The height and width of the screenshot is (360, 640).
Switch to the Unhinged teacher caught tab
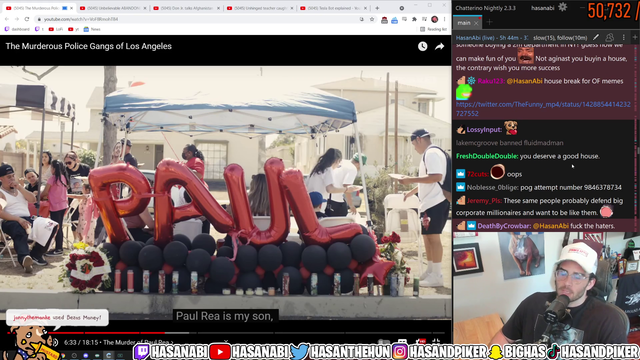260,8
